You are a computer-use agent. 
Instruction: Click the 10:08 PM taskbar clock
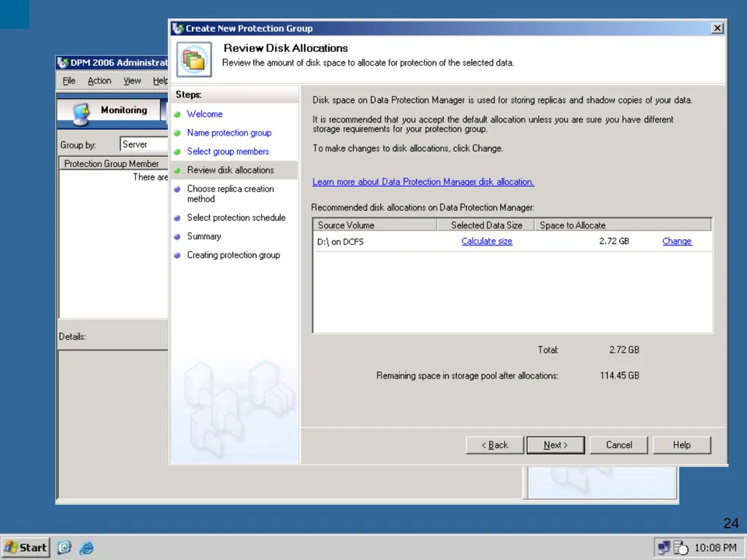pos(715,548)
